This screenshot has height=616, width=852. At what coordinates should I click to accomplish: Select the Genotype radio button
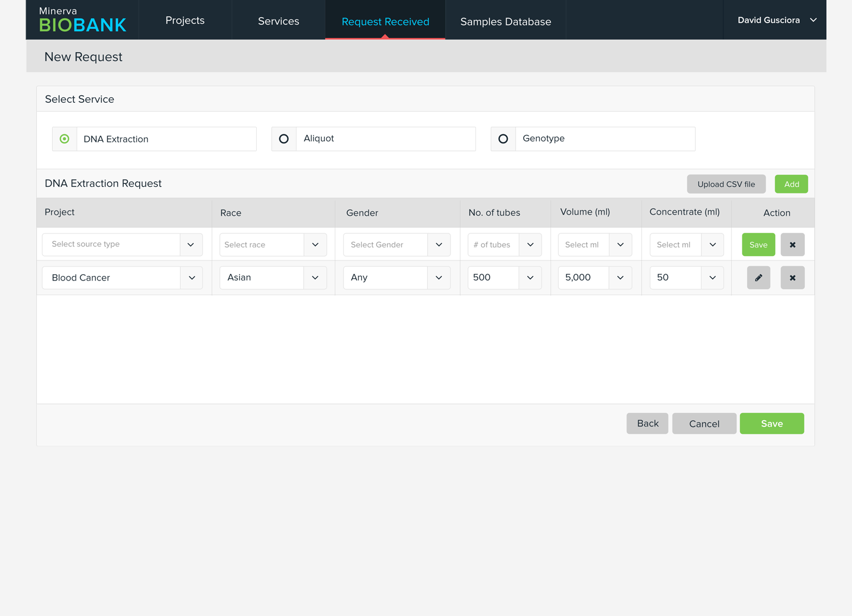coord(503,139)
